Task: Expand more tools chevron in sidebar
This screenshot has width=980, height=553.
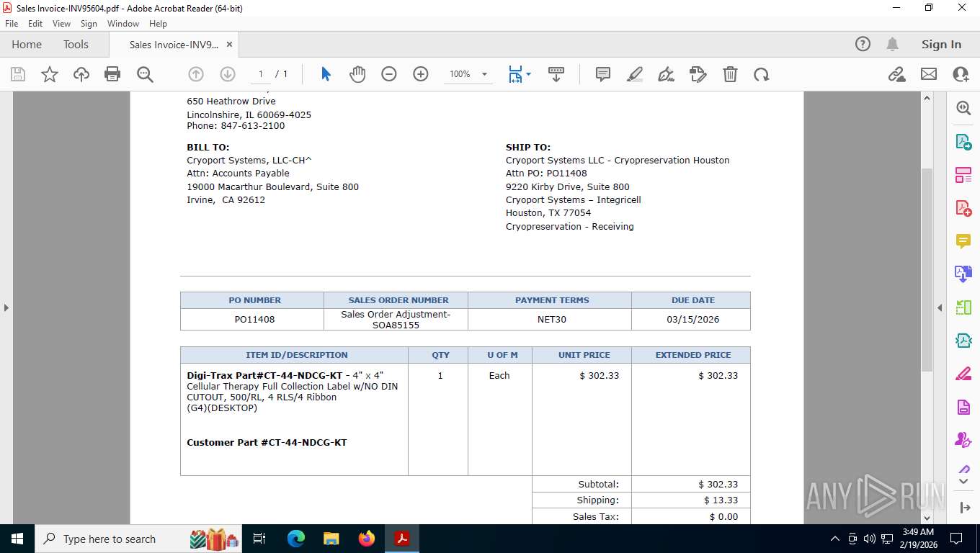Action: tap(963, 481)
